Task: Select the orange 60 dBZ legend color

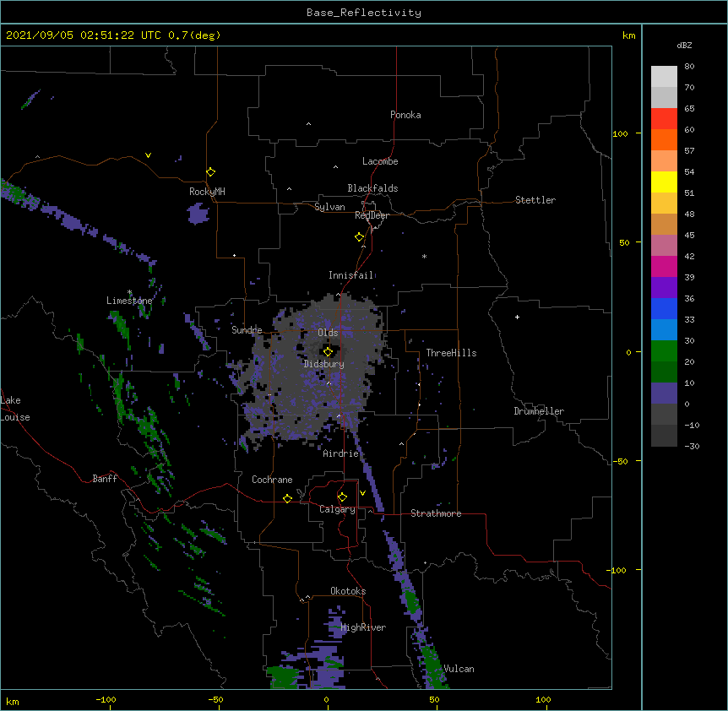Action: [x=664, y=139]
